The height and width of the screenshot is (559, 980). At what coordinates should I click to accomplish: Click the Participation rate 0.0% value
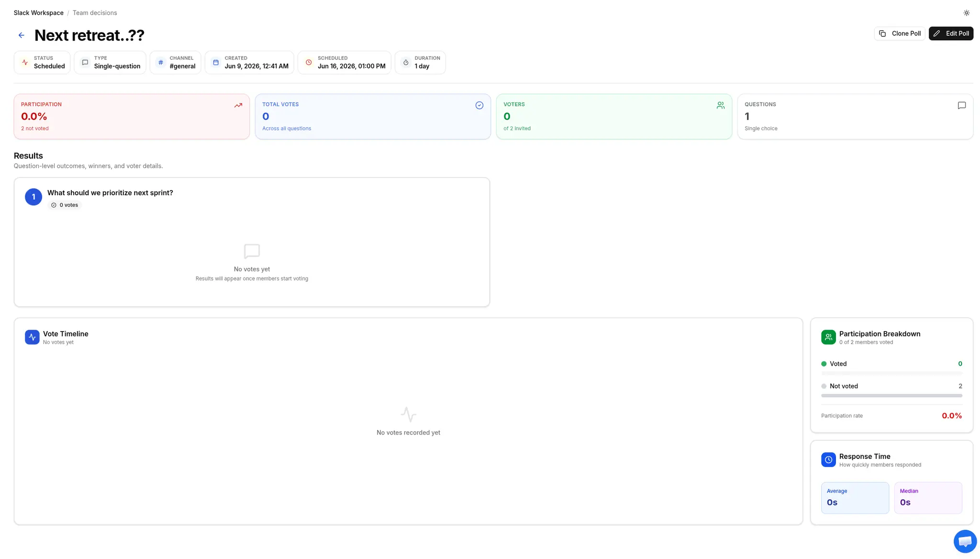pyautogui.click(x=952, y=416)
